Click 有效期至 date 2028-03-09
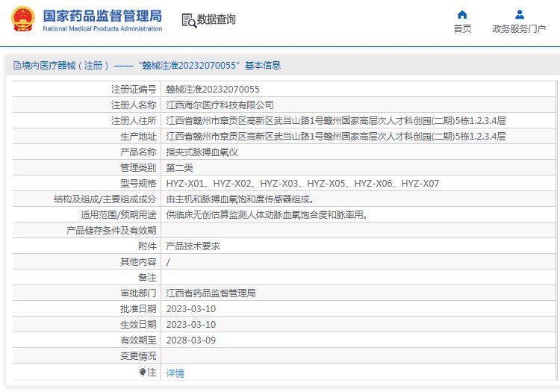The width and height of the screenshot is (560, 392). click(x=191, y=340)
